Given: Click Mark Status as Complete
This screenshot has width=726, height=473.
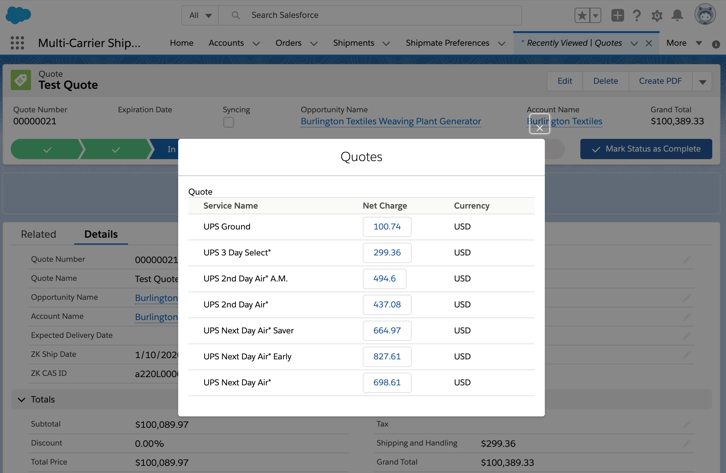Looking at the screenshot, I should pos(646,149).
